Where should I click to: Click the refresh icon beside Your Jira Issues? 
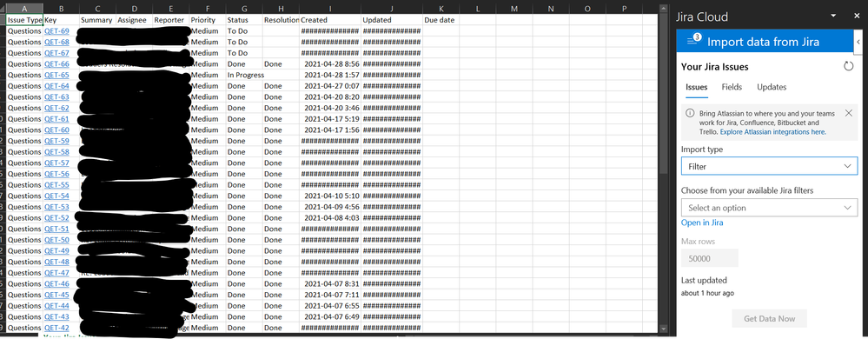(x=848, y=66)
